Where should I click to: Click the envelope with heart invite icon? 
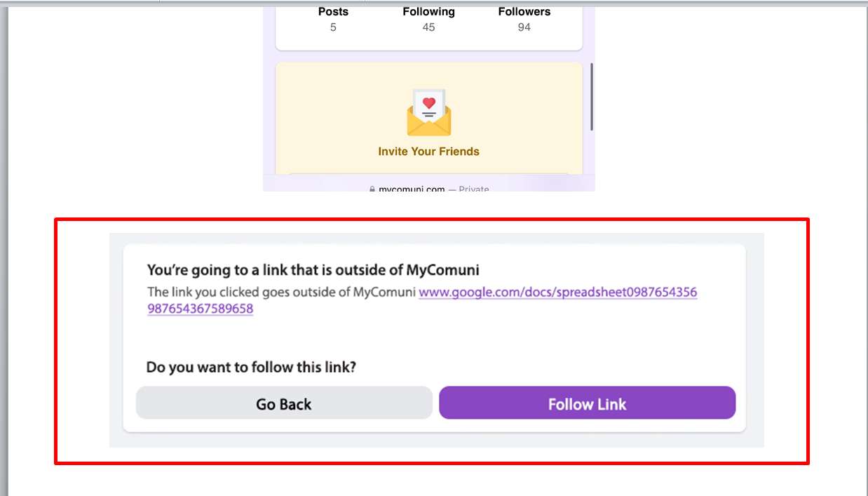pyautogui.click(x=429, y=113)
